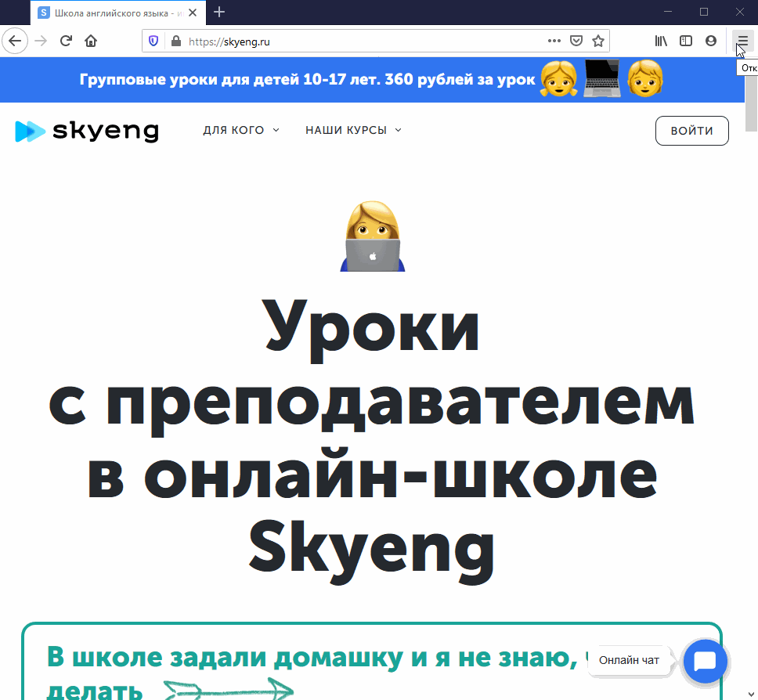Image resolution: width=758 pixels, height=700 pixels.
Task: Open the Firefox hamburger menu
Action: tap(742, 41)
